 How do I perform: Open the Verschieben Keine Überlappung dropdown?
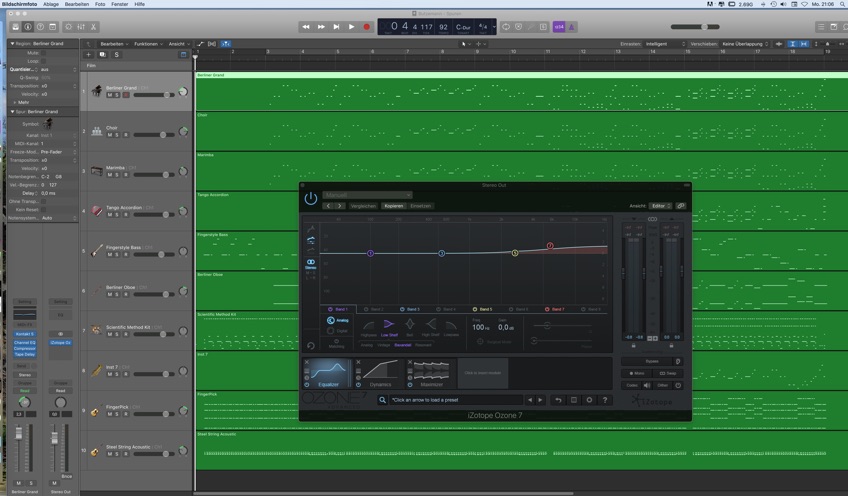(x=745, y=44)
